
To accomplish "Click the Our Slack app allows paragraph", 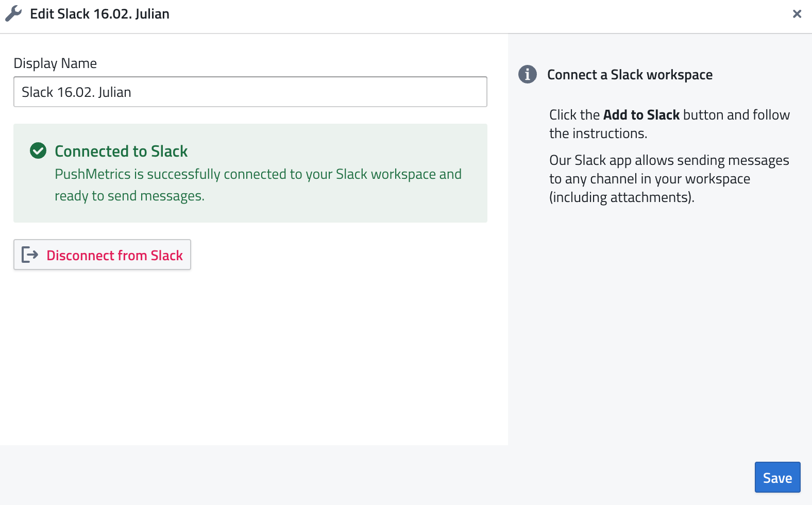I will point(669,160).
